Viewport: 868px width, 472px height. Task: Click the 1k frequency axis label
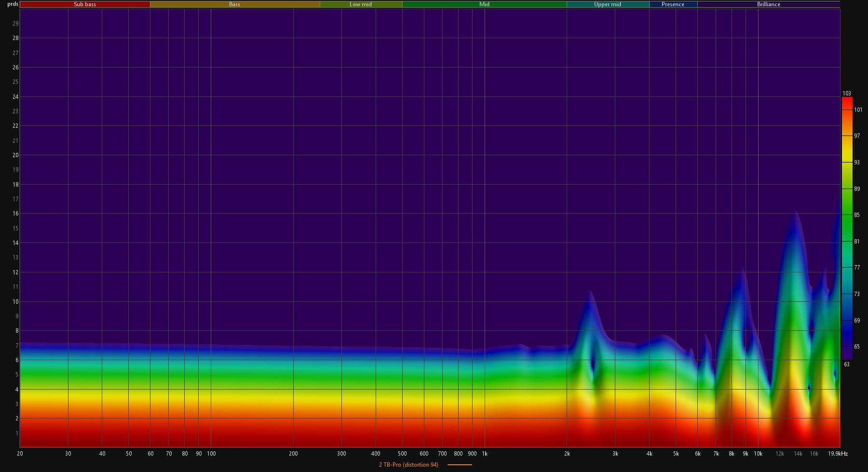point(485,454)
